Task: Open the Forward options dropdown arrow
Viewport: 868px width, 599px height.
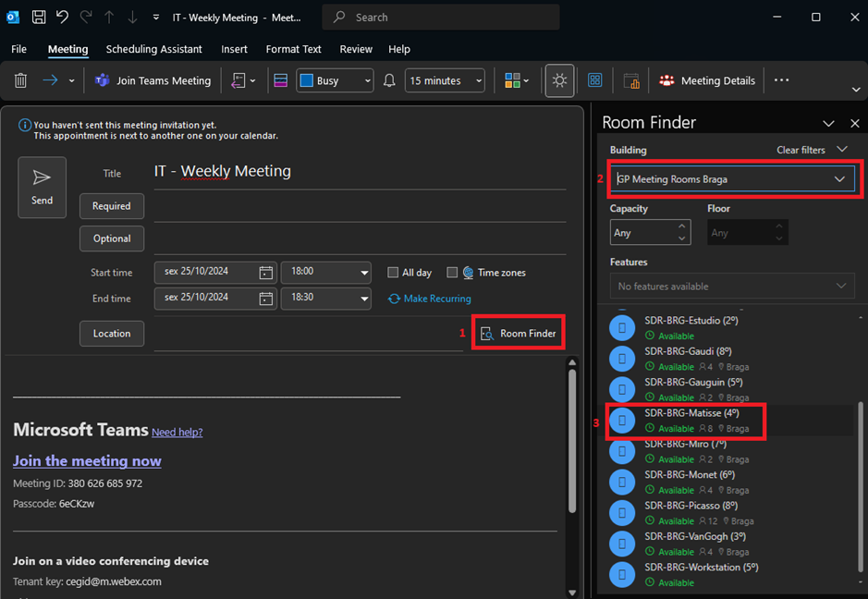Action: [71, 80]
